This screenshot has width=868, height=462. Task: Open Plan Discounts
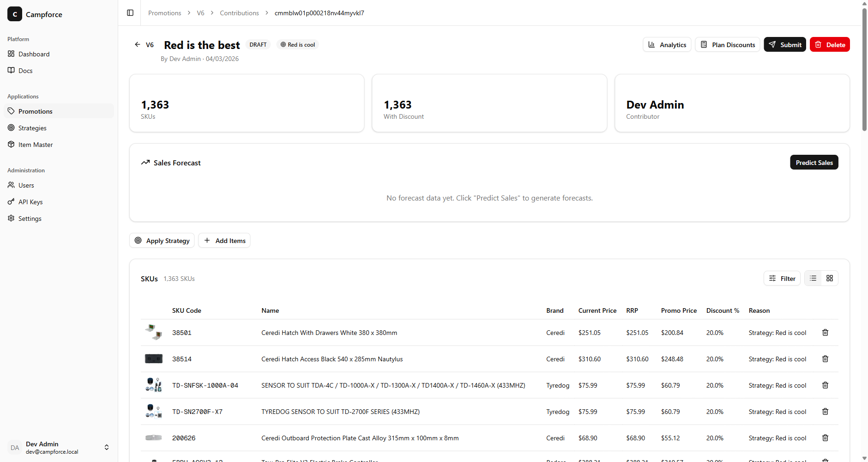(727, 44)
